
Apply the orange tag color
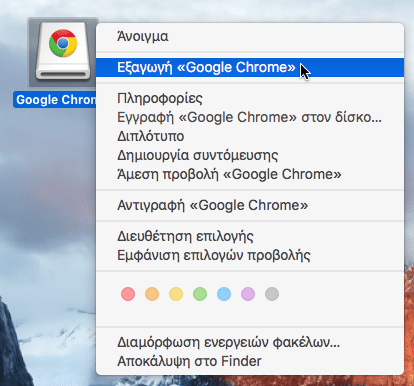(x=152, y=294)
